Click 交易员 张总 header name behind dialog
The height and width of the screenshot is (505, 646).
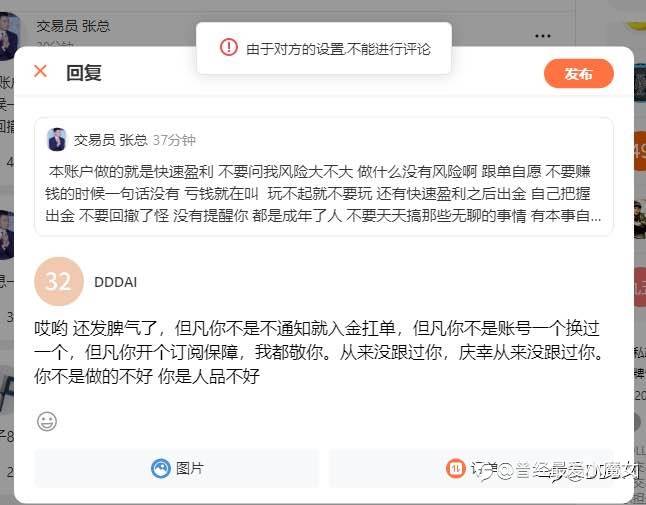click(73, 26)
